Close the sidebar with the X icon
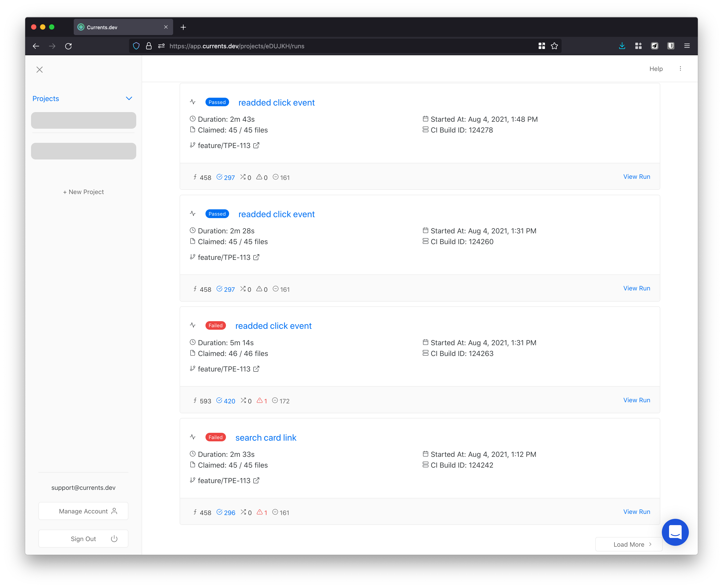This screenshot has width=723, height=588. tap(40, 69)
